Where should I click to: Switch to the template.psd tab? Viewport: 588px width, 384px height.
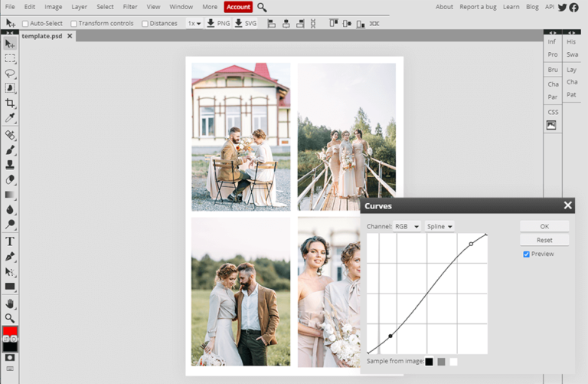[x=41, y=36]
